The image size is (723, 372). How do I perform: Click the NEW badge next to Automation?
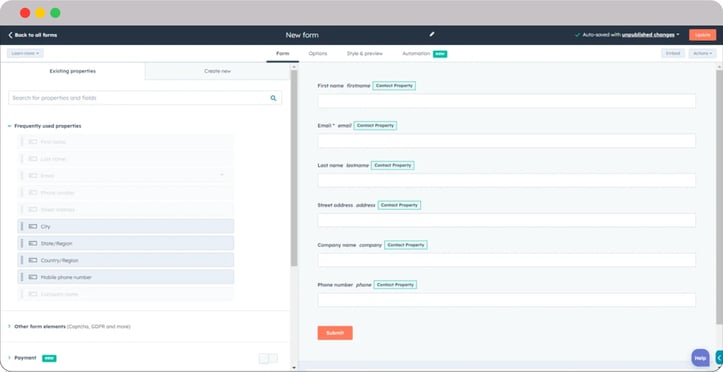440,54
